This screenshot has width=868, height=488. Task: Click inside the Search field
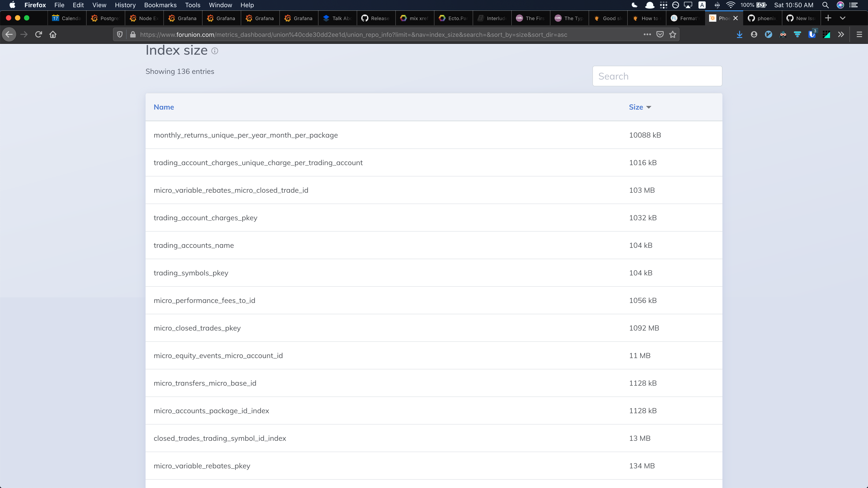[x=657, y=76]
